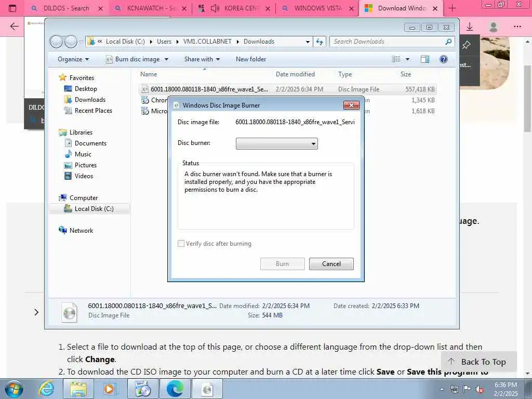Image resolution: width=532 pixels, height=399 pixels.
Task: Click Burn disc image in Explorer toolbar
Action: 133,59
